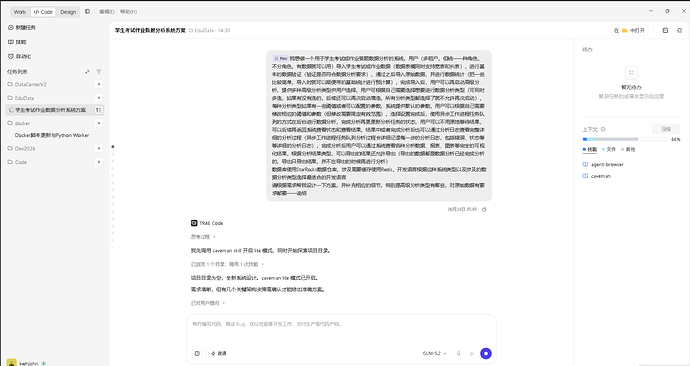The image size is (690, 366).
Task: Open the 帮助(H) menu
Action: [128, 12]
